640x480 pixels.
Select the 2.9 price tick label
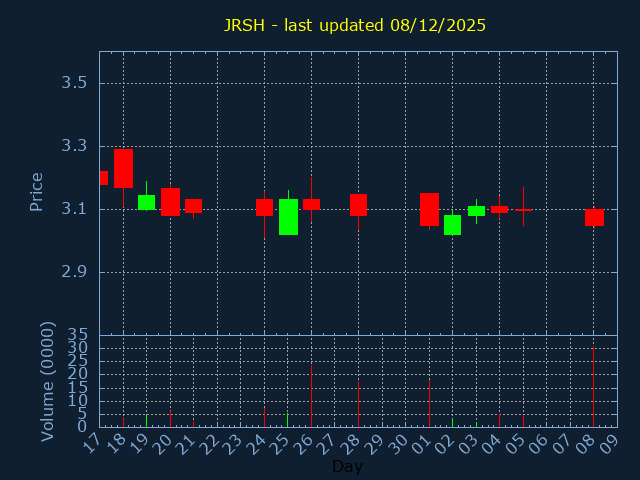pyautogui.click(x=74, y=272)
